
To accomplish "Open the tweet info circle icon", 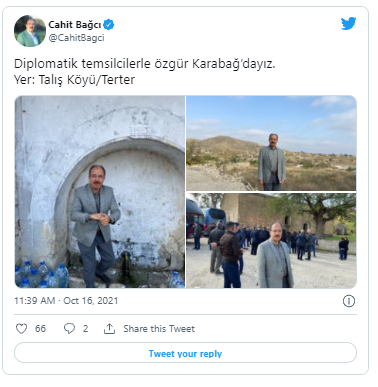I will coord(349,301).
